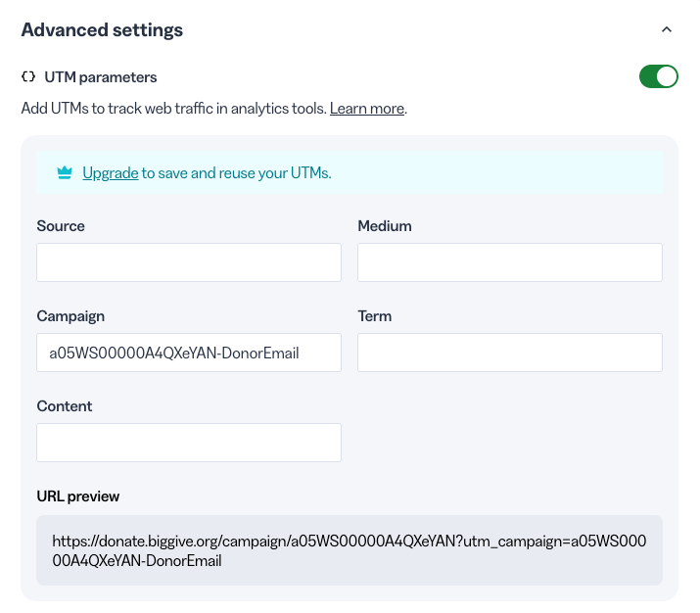The image size is (700, 613).
Task: Click the Term field label
Action: point(375,316)
